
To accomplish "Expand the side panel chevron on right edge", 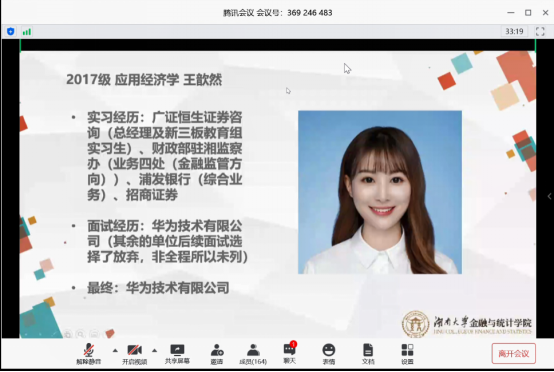I will tap(549, 196).
